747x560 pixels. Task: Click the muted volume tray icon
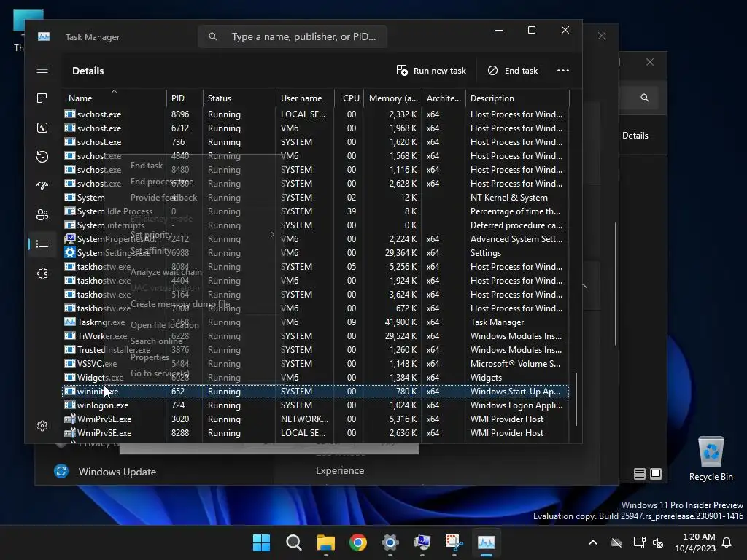(x=659, y=542)
